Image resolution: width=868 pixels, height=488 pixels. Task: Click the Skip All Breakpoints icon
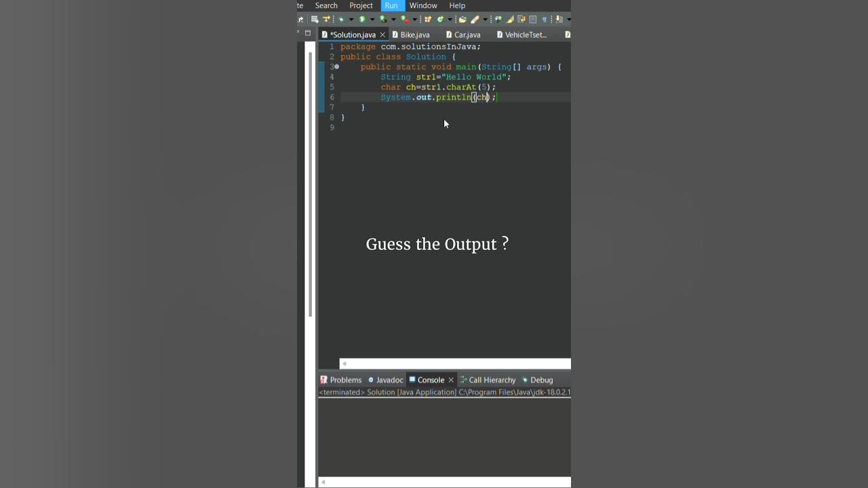pos(326,19)
